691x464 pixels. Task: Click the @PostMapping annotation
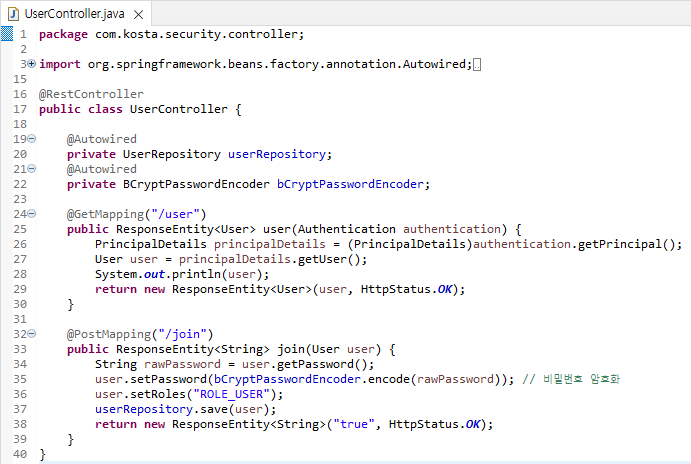(x=109, y=334)
